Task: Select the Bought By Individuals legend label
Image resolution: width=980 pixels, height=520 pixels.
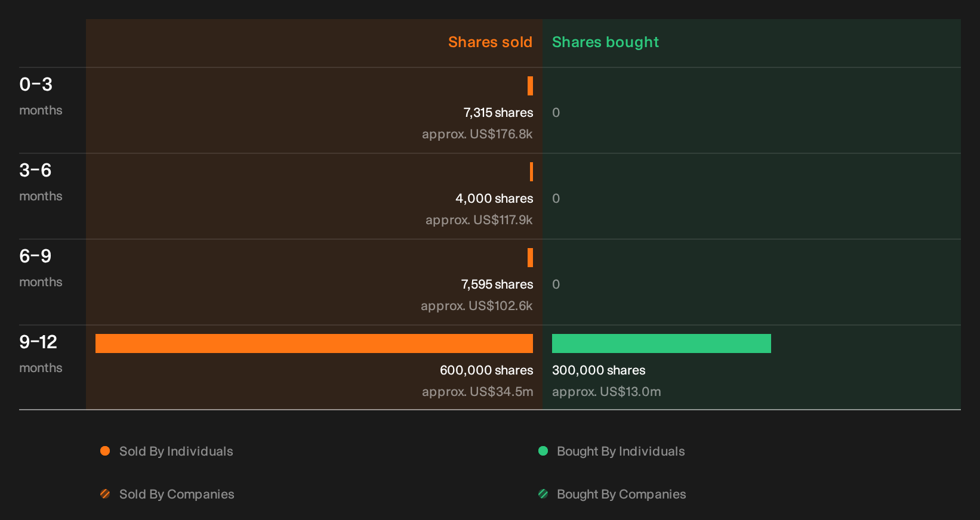Action: point(621,451)
